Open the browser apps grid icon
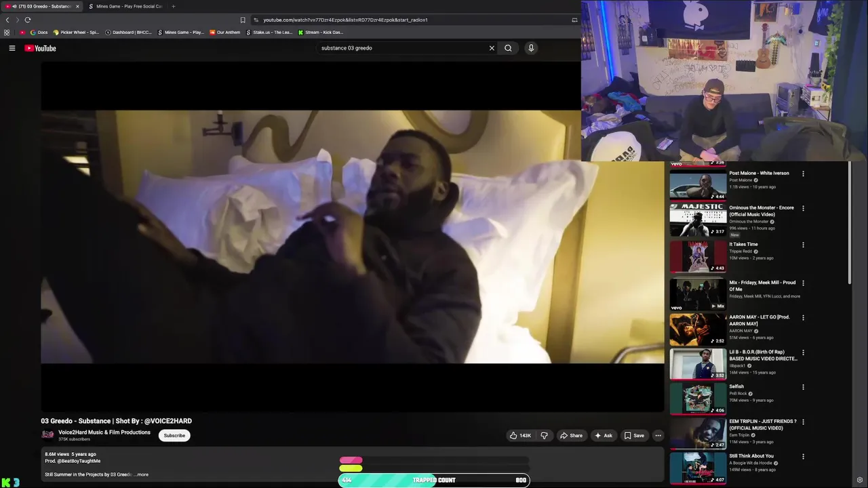The height and width of the screenshot is (488, 868). click(x=7, y=33)
